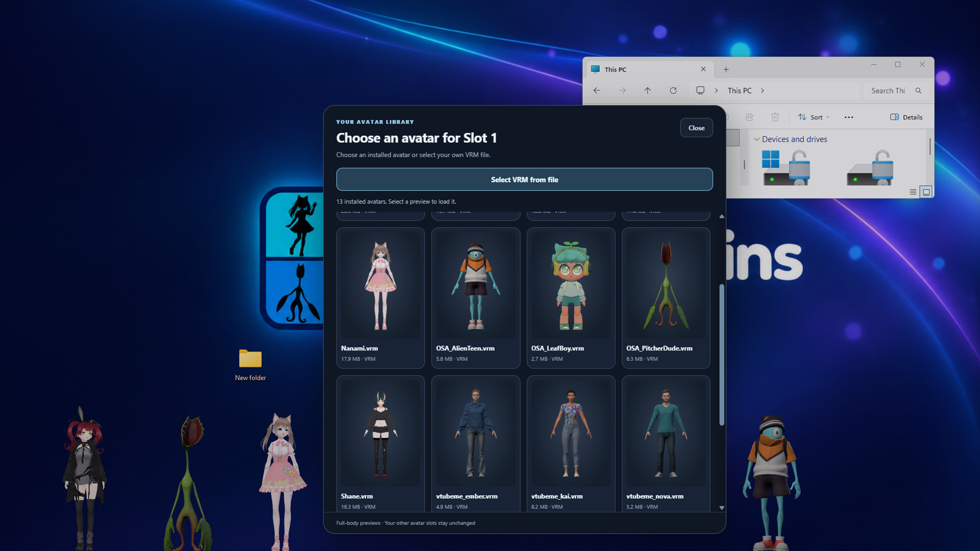Choose the OSA_PitcherDude.vrm avatar card

click(666, 298)
